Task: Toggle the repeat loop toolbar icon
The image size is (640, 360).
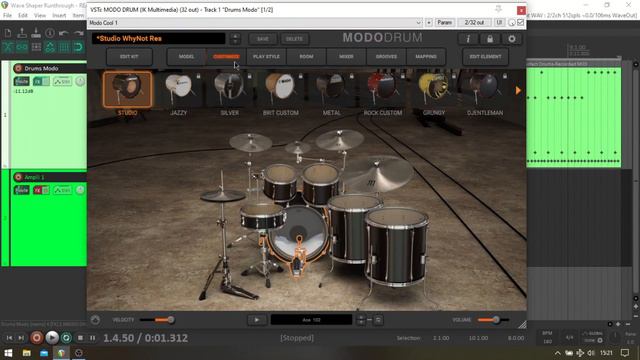Action: pos(78,47)
